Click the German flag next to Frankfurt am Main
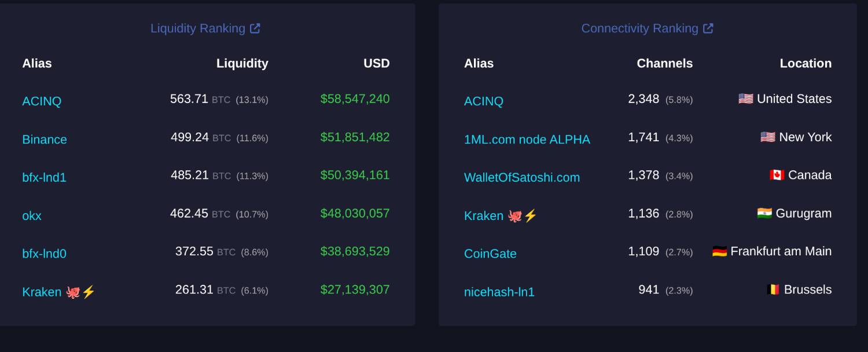This screenshot has height=352, width=868. tap(719, 251)
